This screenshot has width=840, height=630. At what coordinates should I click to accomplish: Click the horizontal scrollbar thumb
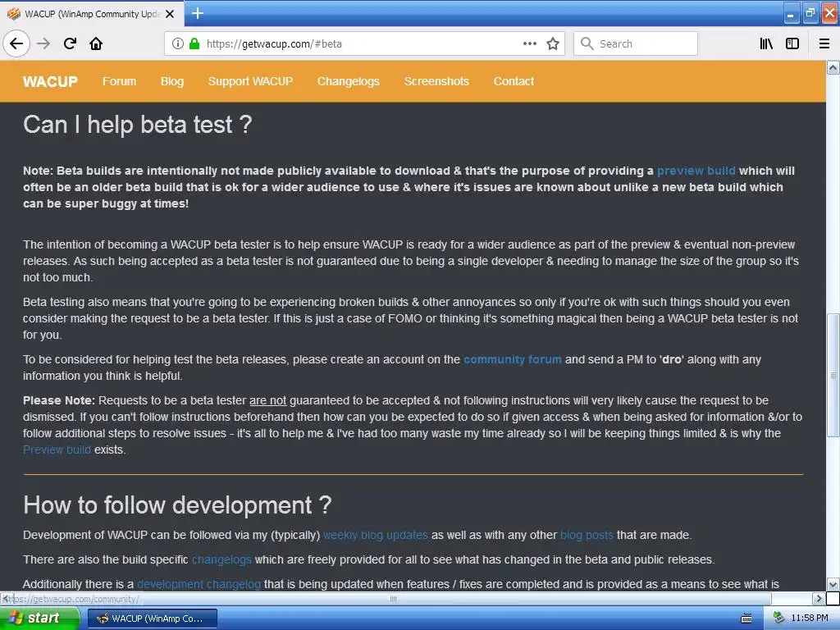[x=392, y=598]
